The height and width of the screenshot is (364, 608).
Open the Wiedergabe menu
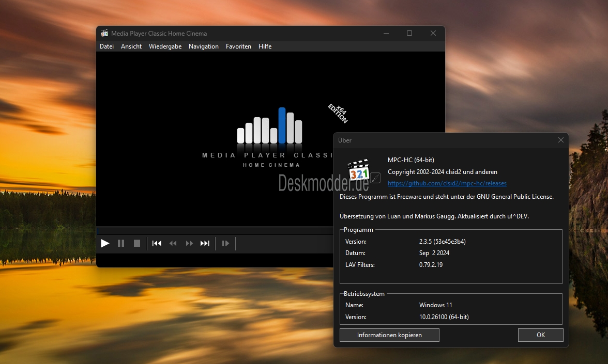(165, 46)
